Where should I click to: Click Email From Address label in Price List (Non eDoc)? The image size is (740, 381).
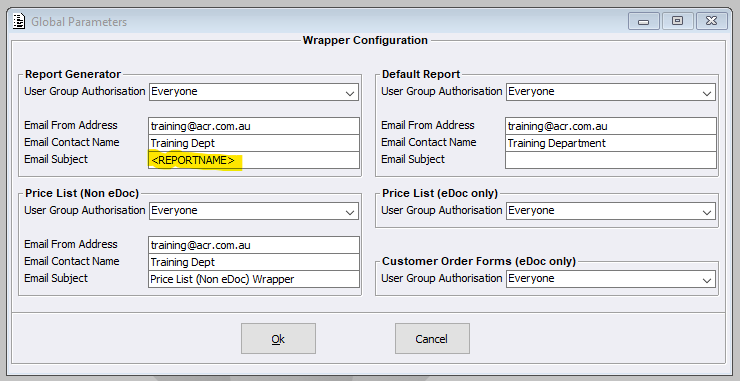pos(71,244)
